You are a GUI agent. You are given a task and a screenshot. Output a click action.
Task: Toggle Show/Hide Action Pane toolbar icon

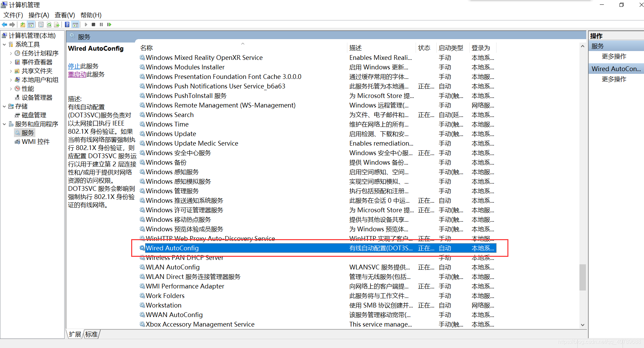[75, 24]
